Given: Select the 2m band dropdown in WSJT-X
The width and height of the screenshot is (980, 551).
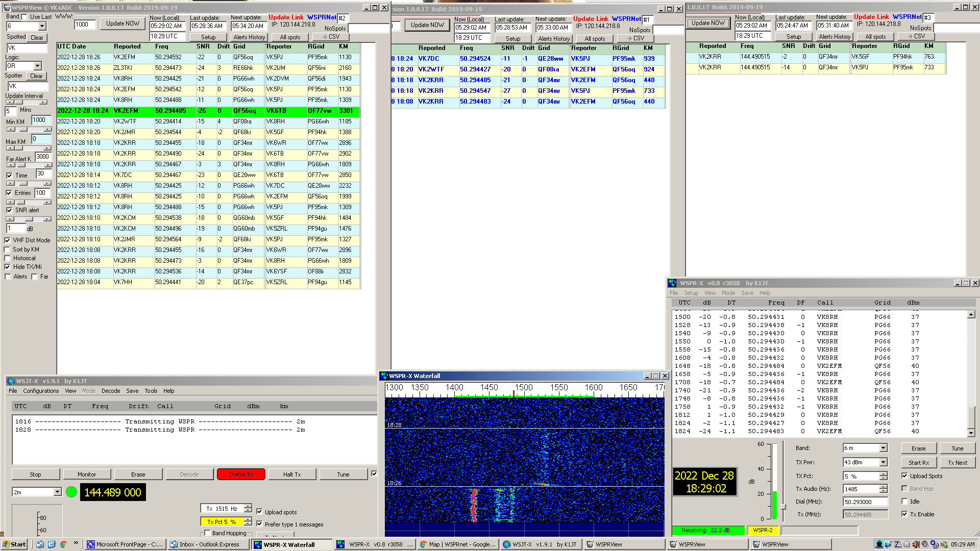Looking at the screenshot, I should [x=37, y=492].
